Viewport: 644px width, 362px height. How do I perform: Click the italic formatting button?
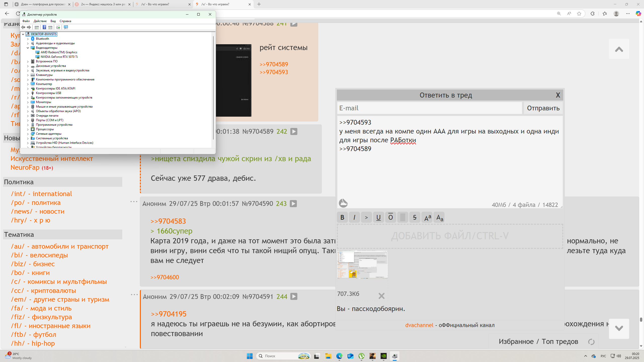tap(354, 217)
